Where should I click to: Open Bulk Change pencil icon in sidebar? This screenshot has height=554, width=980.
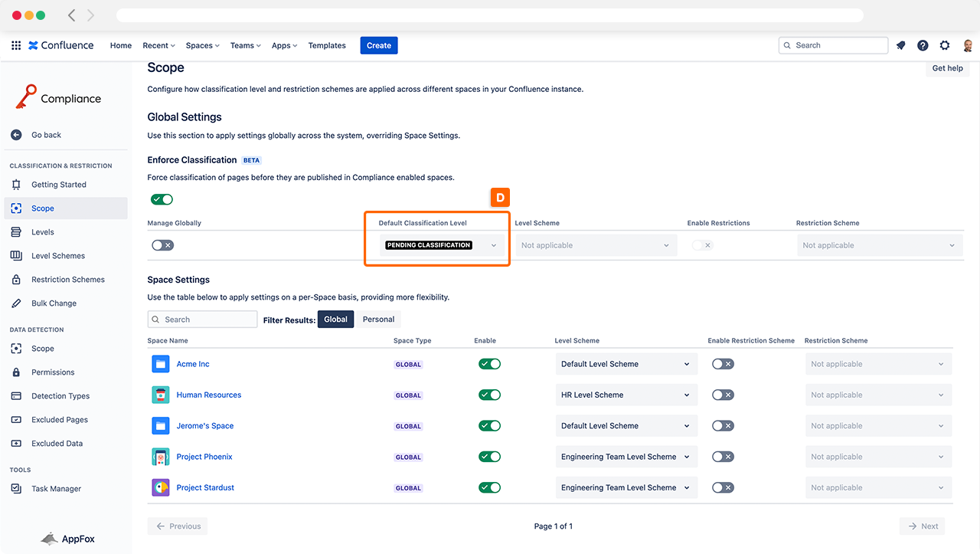16,303
